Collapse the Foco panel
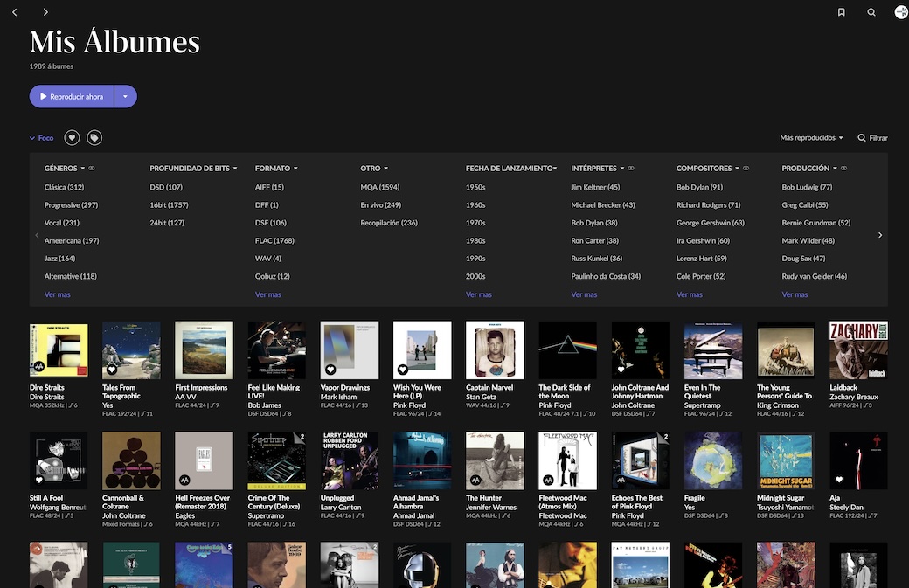The height and width of the screenshot is (588, 909). [41, 138]
